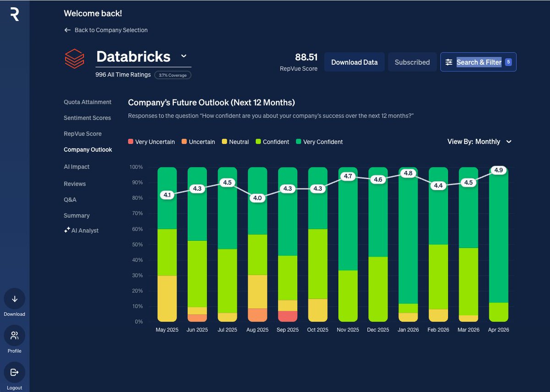Viewport: 550px width, 392px height.
Task: Toggle Confident legend entry
Action: [x=272, y=142]
